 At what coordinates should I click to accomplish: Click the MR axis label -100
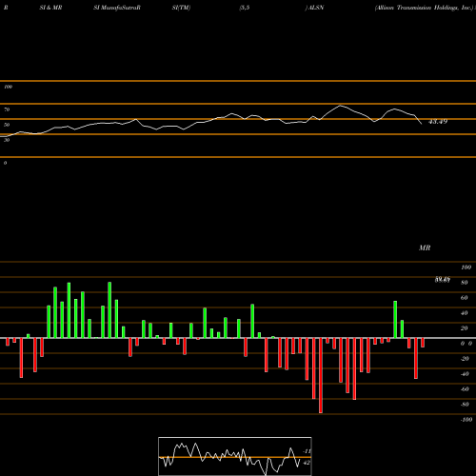[x=466, y=420]
